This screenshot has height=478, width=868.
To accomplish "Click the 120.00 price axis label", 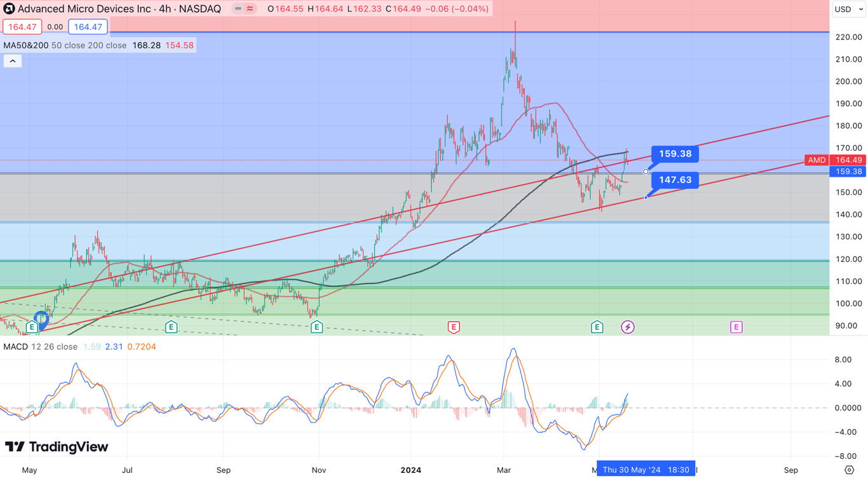I will click(849, 259).
